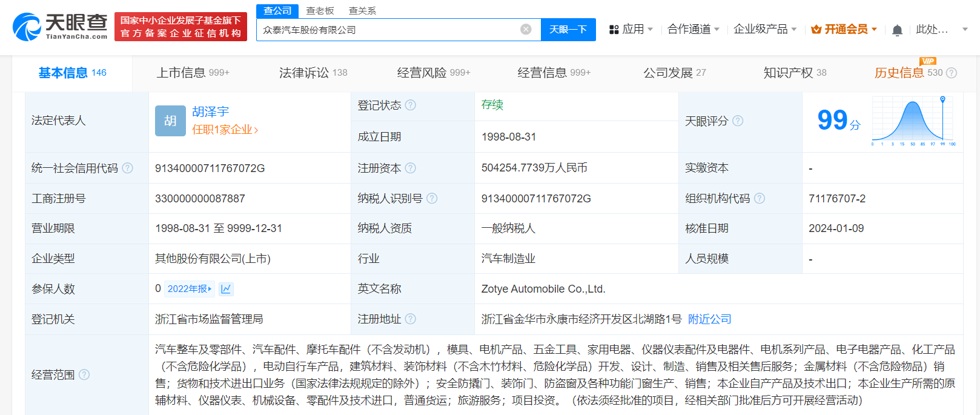Image resolution: width=980 pixels, height=415 pixels.
Task: Select the 知识产权 tab
Action: [795, 73]
